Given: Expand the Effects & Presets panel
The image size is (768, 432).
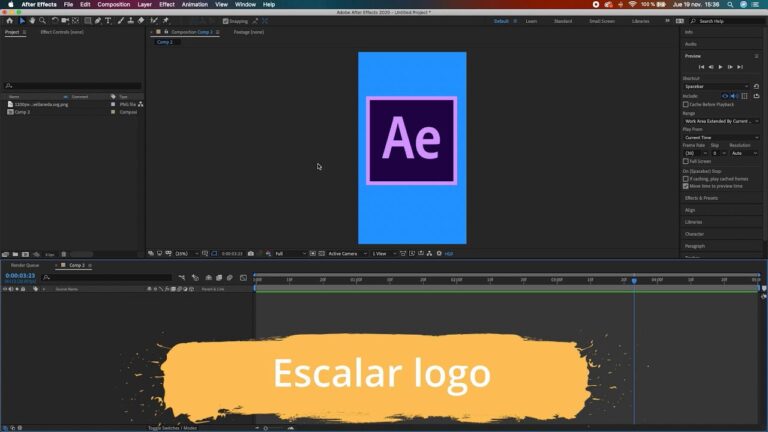Looking at the screenshot, I should click(701, 198).
